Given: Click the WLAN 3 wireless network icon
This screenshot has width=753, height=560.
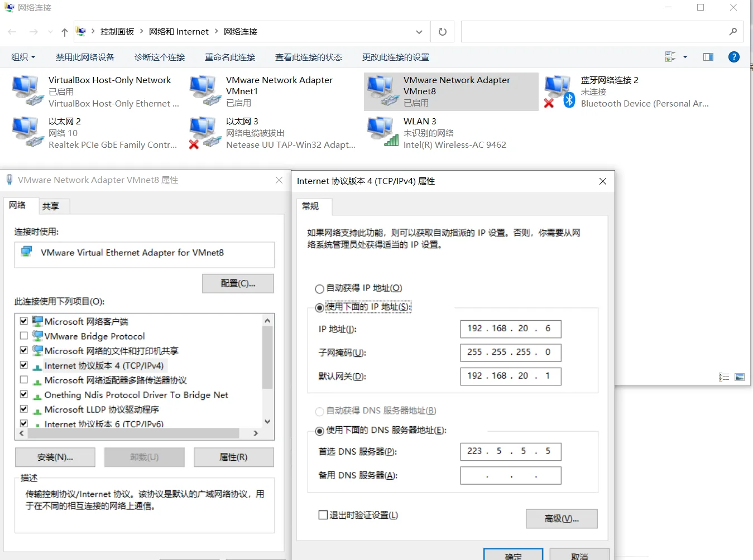Looking at the screenshot, I should click(382, 132).
